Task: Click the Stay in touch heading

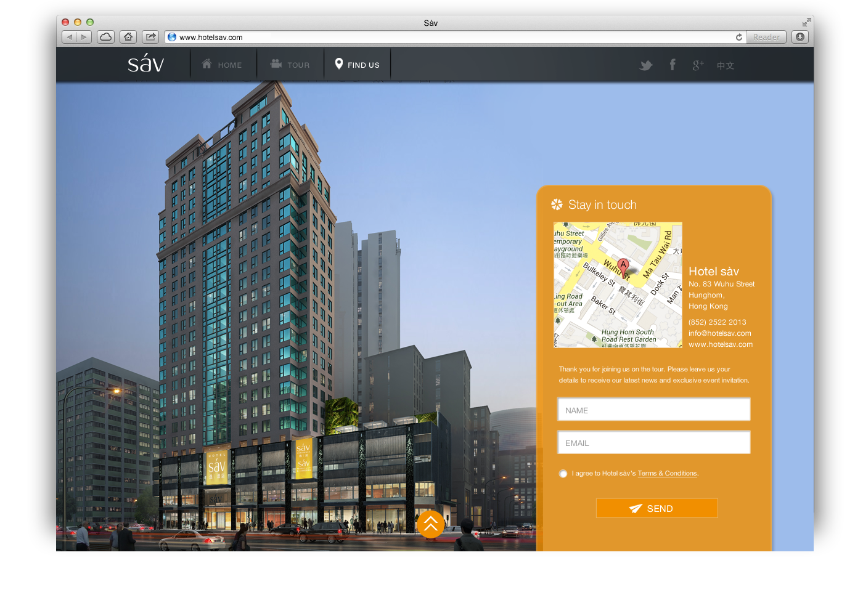Action: (602, 205)
